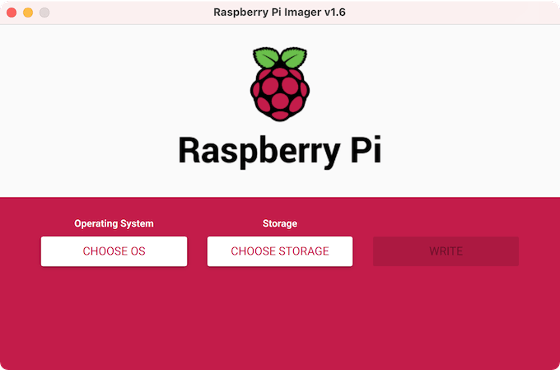Screen dimensions: 560x370
Task: Click empty title bar area at right
Action: point(454,12)
